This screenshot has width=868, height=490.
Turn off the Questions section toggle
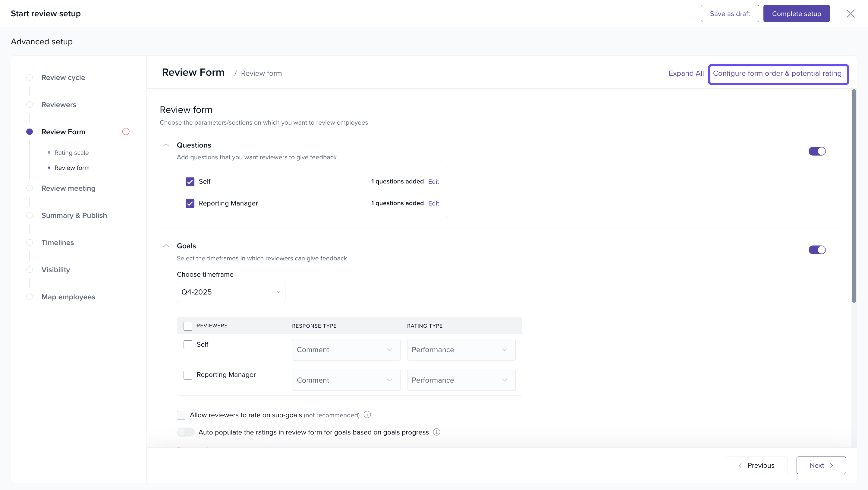817,151
